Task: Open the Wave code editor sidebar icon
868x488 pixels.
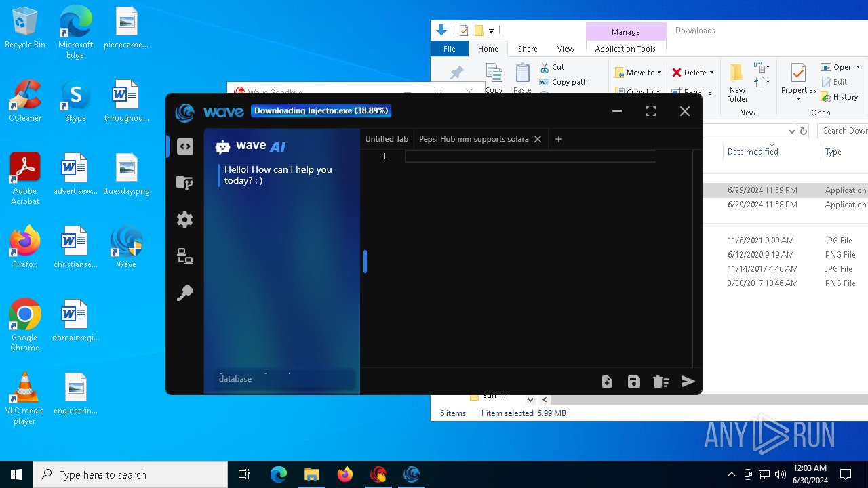Action: coord(185,146)
